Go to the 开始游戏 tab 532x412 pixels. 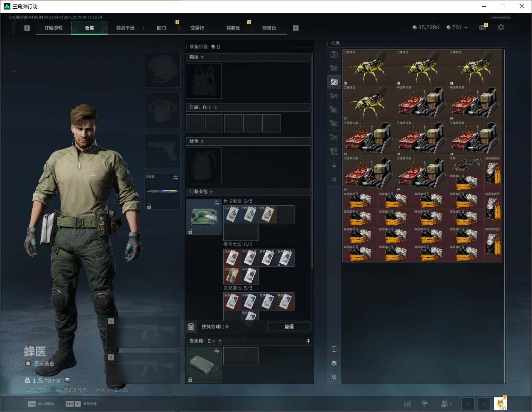(54, 28)
